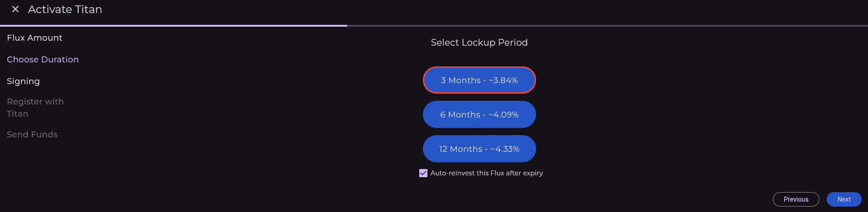
Task: Click the unfilled gray portion of the progress bar
Action: pos(607,26)
